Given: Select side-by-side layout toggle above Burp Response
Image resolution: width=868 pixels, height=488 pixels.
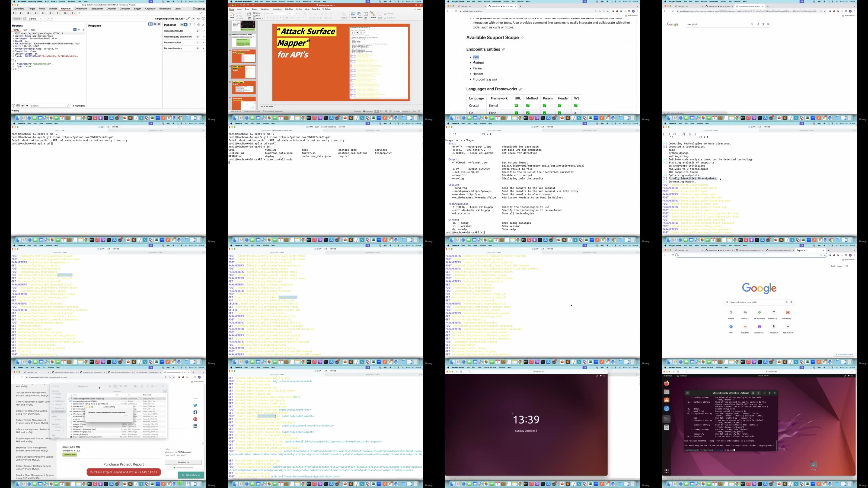Looking at the screenshot, I should [150, 24].
